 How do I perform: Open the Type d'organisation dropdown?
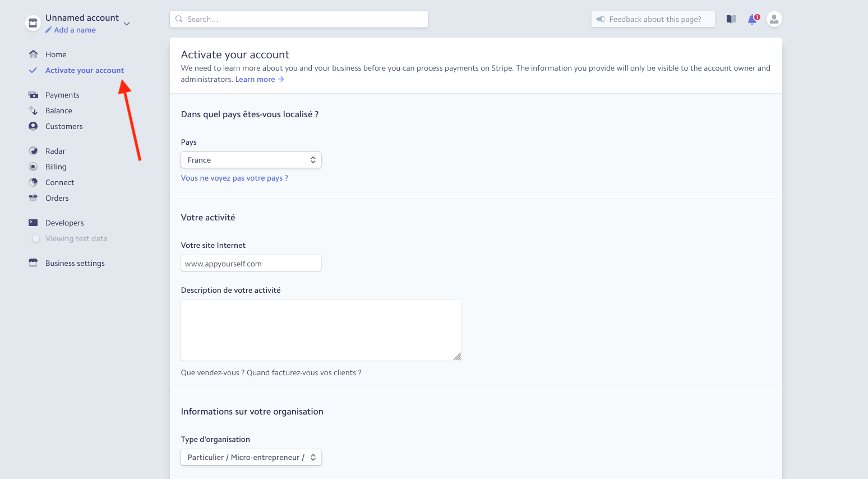pos(251,457)
